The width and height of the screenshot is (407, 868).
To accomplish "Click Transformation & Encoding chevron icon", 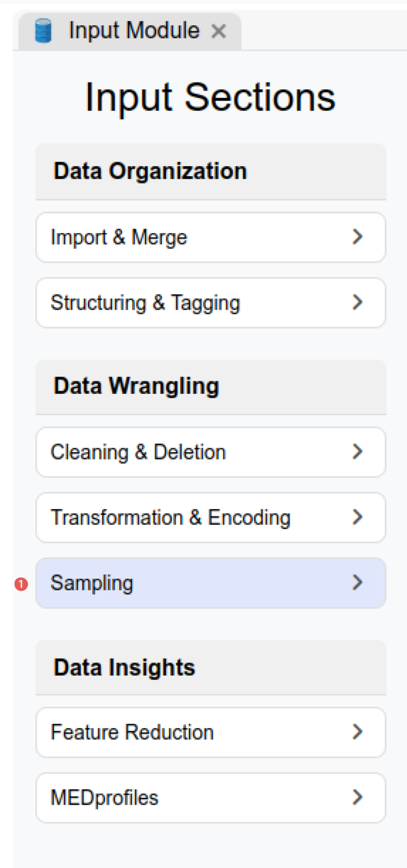I will 357,517.
